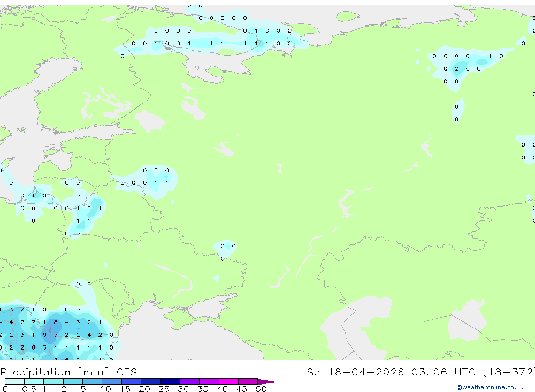Pick the 35–40 mm legend color swatch
Viewport: 535px width, 392px height.
pyautogui.click(x=209, y=381)
